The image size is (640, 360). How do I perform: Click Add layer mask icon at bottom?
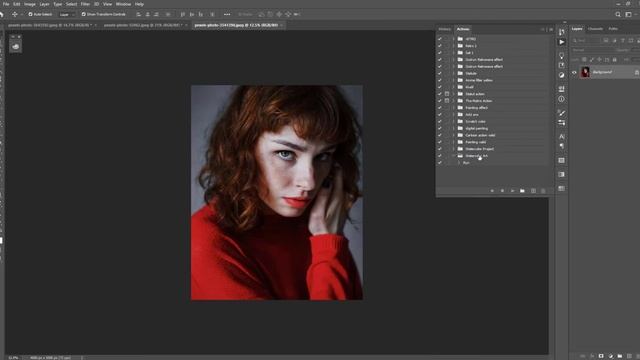point(601,356)
